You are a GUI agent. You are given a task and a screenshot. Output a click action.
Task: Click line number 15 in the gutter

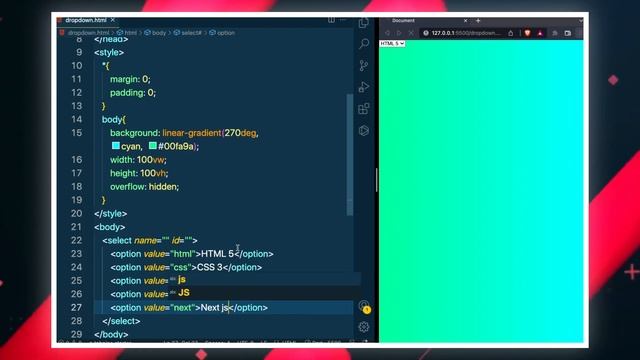(76, 133)
